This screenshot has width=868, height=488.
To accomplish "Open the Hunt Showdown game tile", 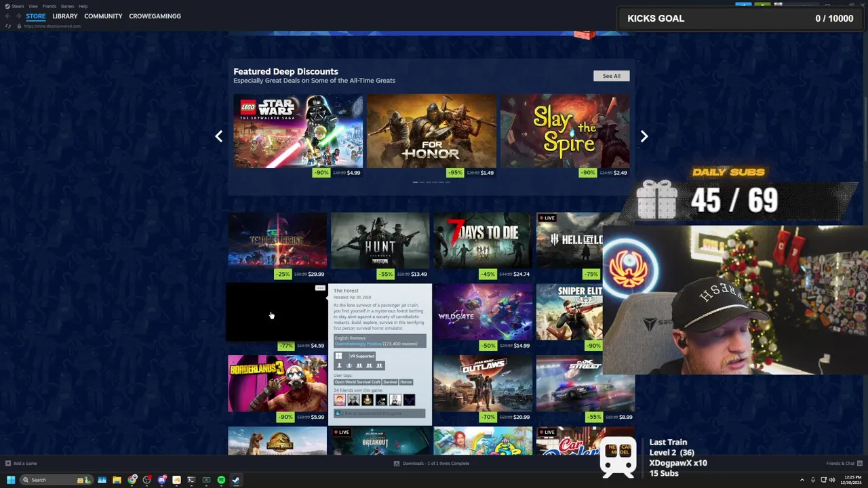I will (380, 241).
